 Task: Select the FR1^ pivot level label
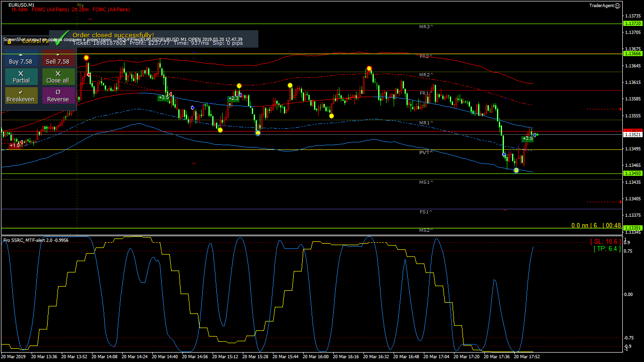tap(426, 93)
